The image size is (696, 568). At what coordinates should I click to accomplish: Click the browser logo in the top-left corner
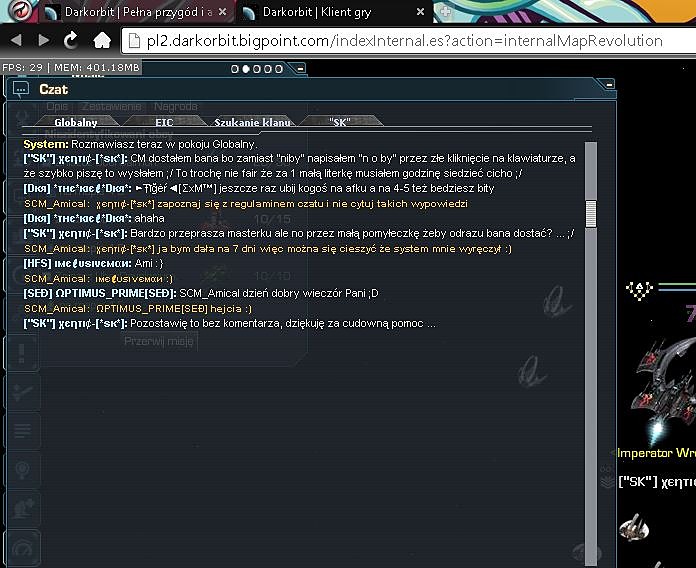point(20,11)
